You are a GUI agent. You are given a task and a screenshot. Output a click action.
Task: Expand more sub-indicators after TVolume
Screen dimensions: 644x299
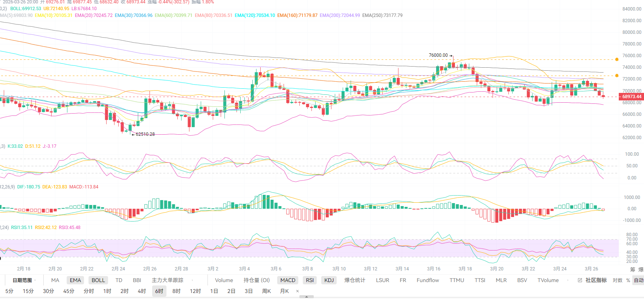(x=568, y=280)
